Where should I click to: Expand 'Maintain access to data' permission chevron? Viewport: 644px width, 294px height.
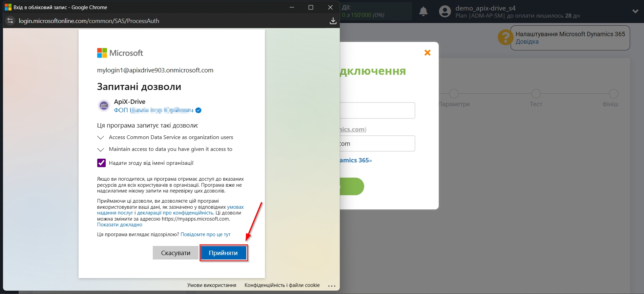[101, 150]
